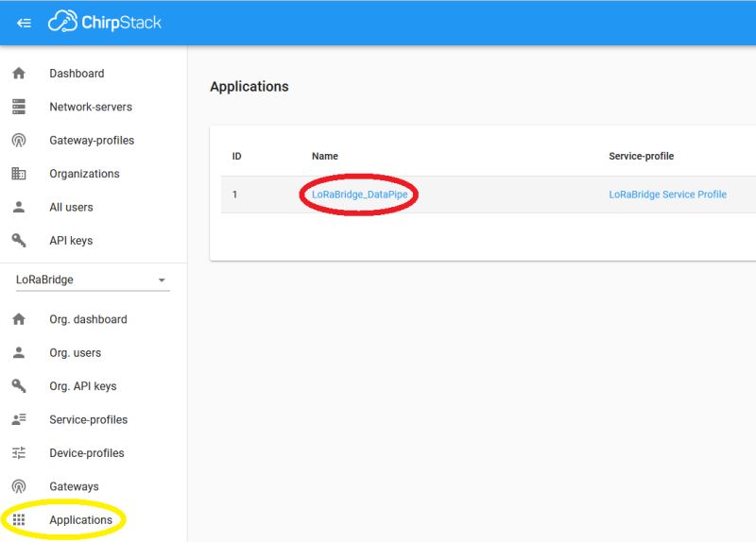
Task: Click the ID cell showing 1
Action: click(x=234, y=195)
